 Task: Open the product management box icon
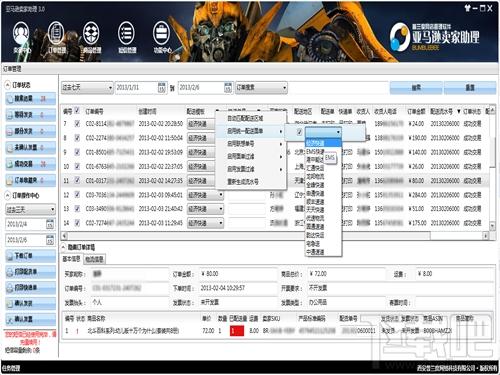(91, 33)
